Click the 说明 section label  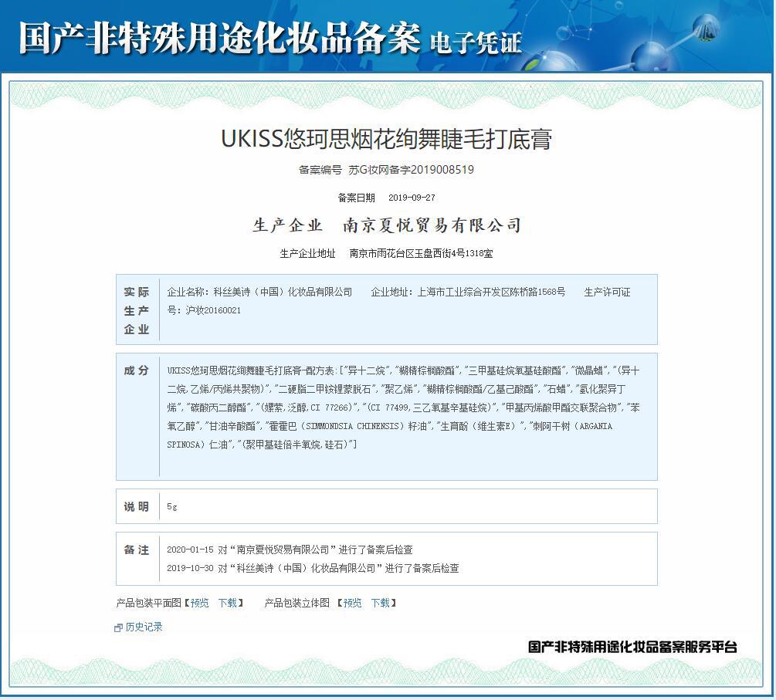(x=137, y=506)
